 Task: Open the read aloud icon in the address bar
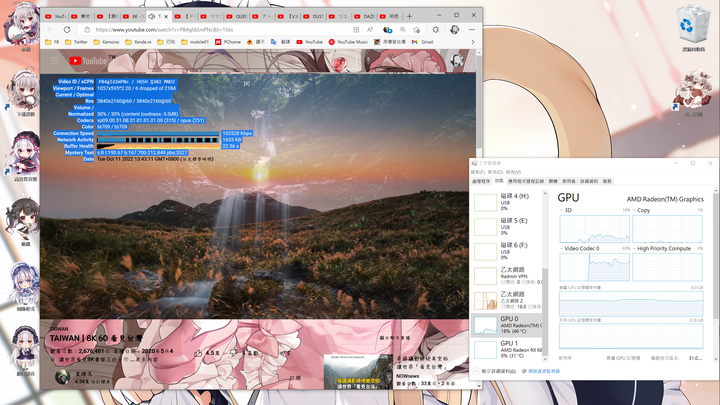pos(370,29)
